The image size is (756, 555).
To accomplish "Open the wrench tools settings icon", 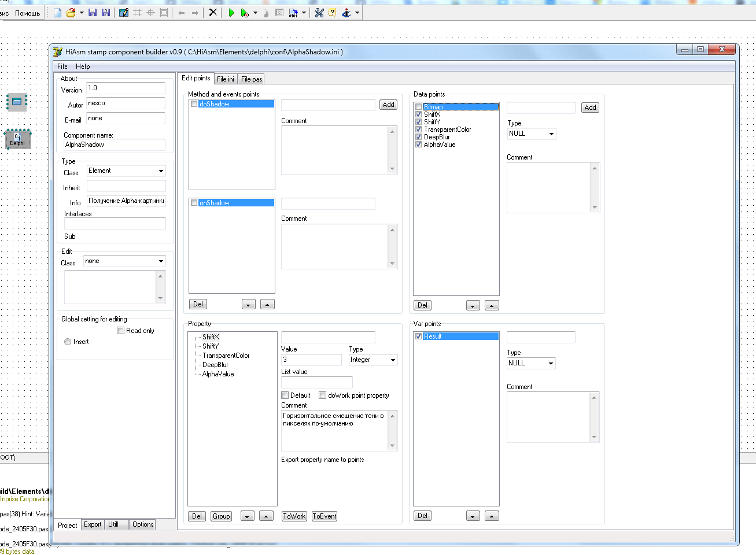I will click(x=319, y=13).
